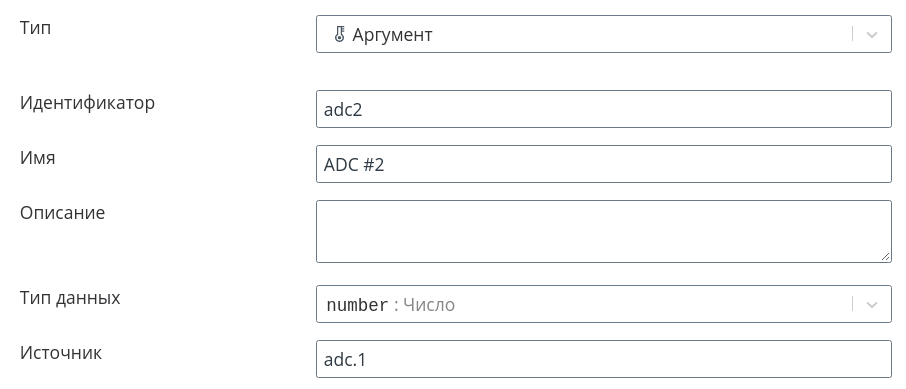The width and height of the screenshot is (906, 389).
Task: Click the Тип данных label
Action: (70, 298)
